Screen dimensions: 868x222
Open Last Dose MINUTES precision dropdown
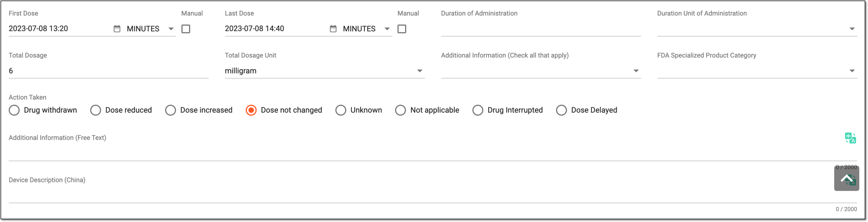click(x=367, y=29)
